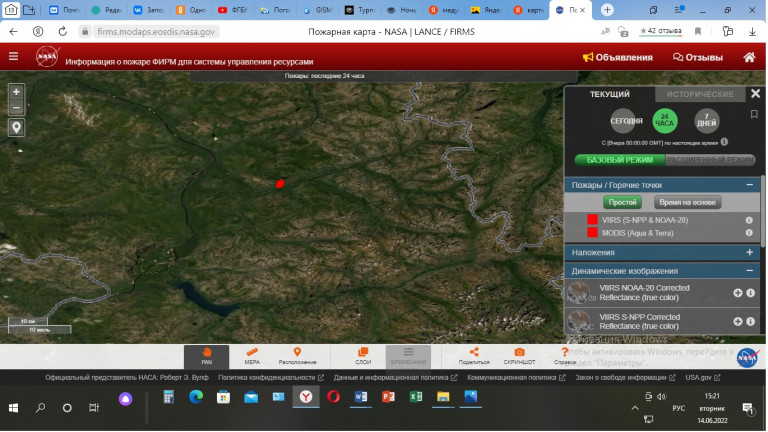Select the PAN hand tool
Image resolution: width=768 pixels, height=432 pixels.
click(207, 357)
